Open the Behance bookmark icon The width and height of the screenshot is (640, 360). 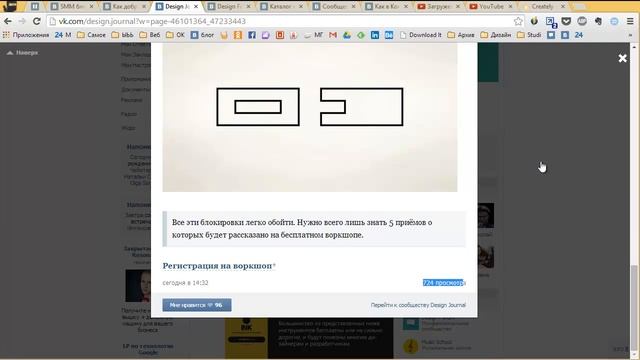point(389,35)
